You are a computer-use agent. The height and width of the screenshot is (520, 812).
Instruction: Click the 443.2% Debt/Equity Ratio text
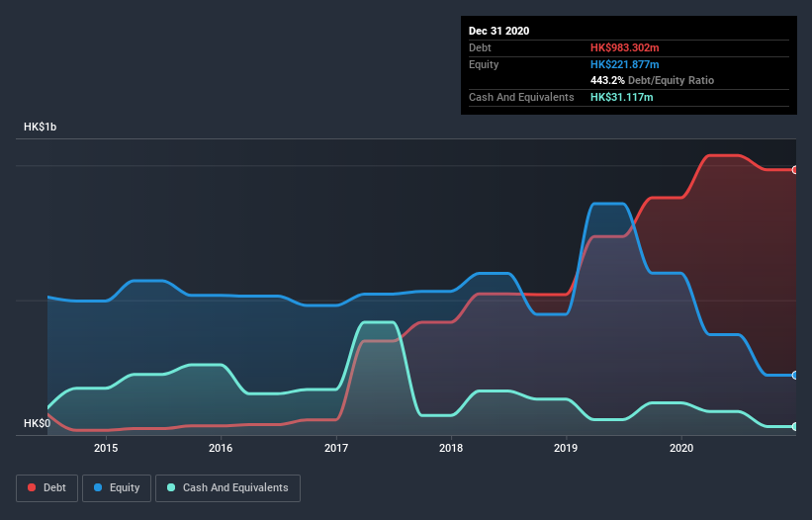[652, 80]
